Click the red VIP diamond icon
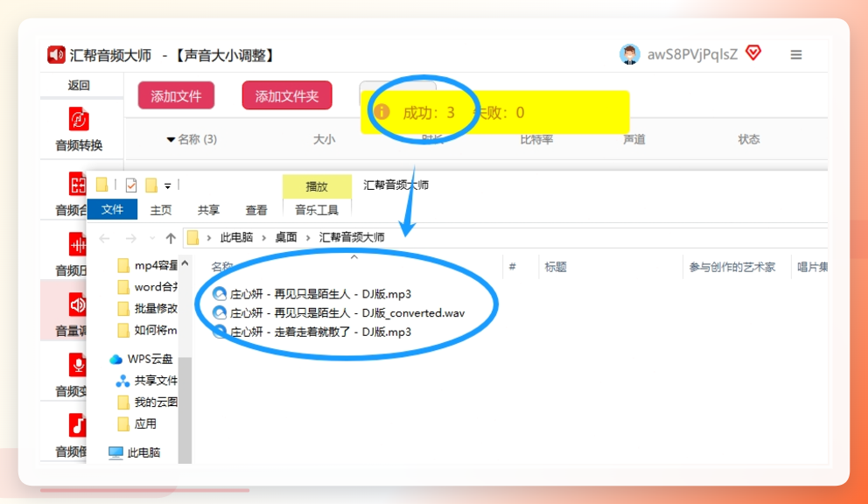Screen dimensions: 868x504 click(753, 53)
